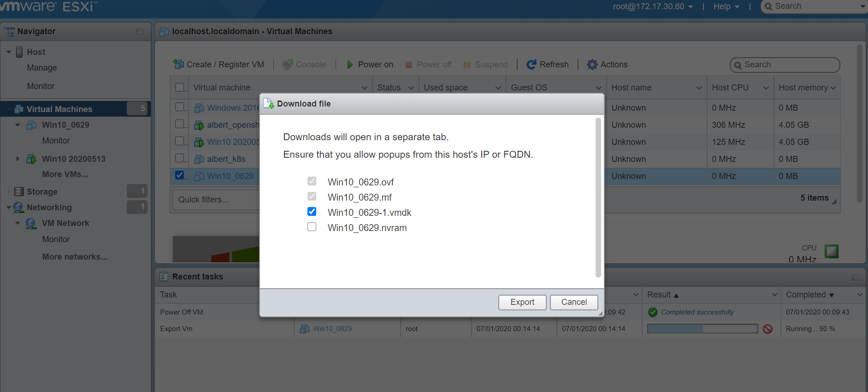868x392 pixels.
Task: Click the green Power on play icon
Action: tap(350, 65)
